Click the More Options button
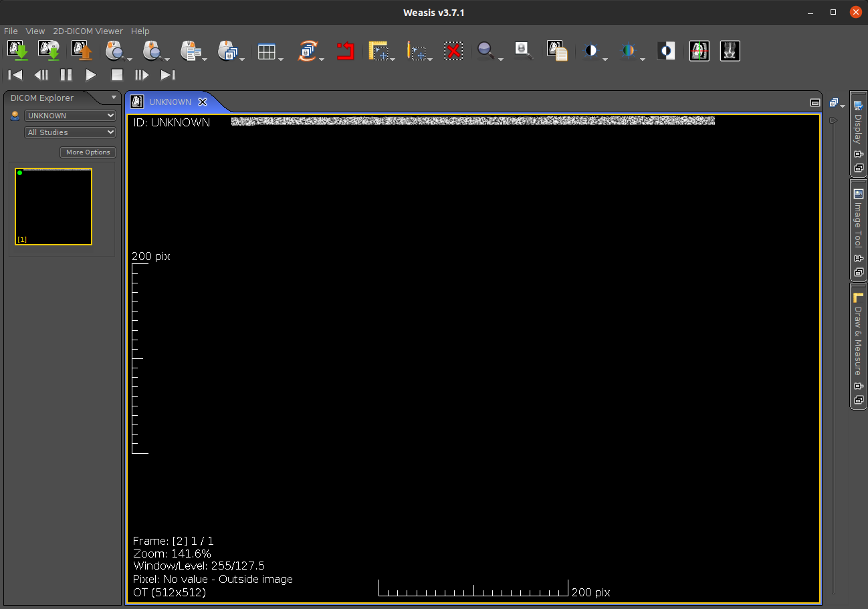868x609 pixels. point(88,152)
